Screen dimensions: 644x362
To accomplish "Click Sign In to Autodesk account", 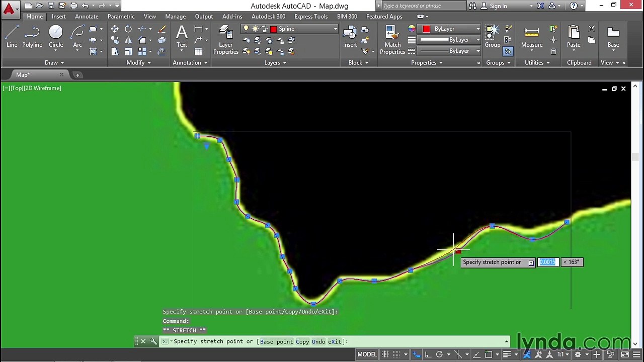I will pyautogui.click(x=498, y=6).
